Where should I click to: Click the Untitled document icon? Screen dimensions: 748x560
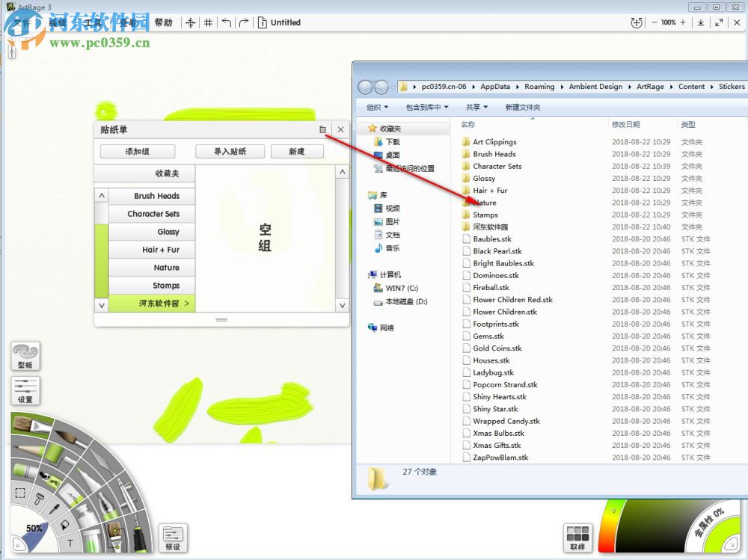[262, 22]
